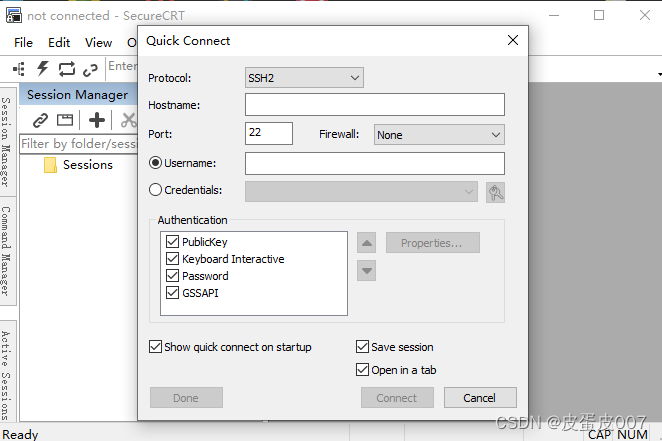This screenshot has height=441, width=662.
Task: Click into the Hostname field
Action: pyautogui.click(x=375, y=105)
